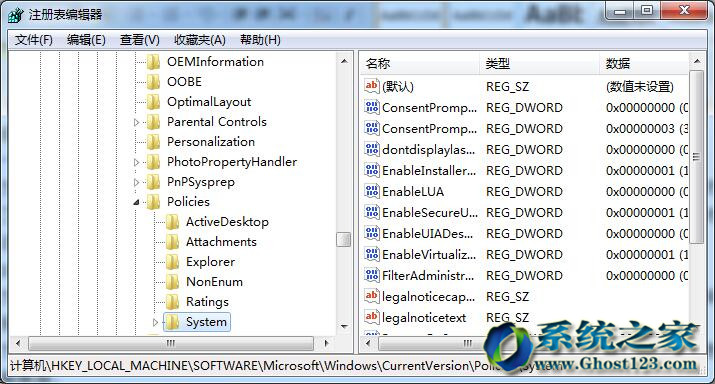Open the 帮助(H) menu

click(260, 40)
